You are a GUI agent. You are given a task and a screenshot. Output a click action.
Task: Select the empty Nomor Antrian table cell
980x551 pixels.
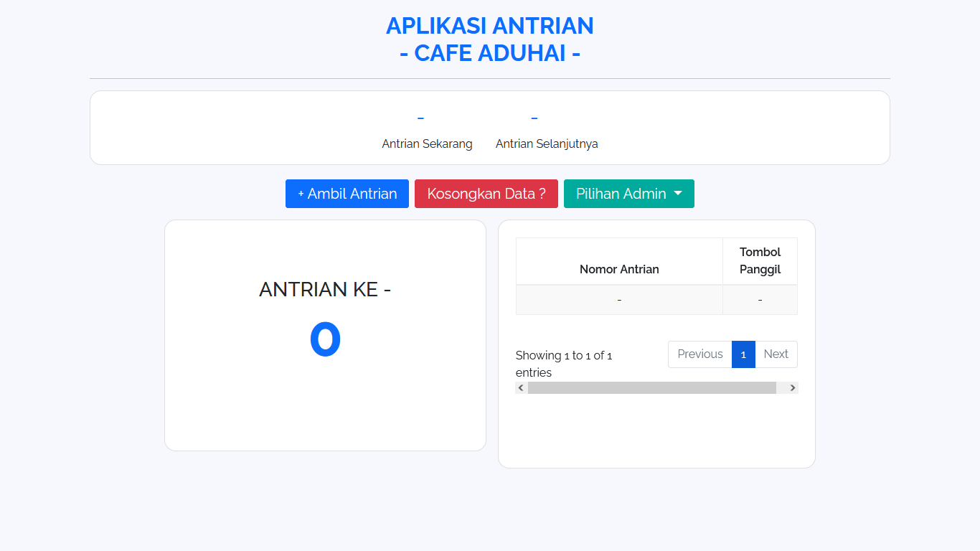coord(618,300)
